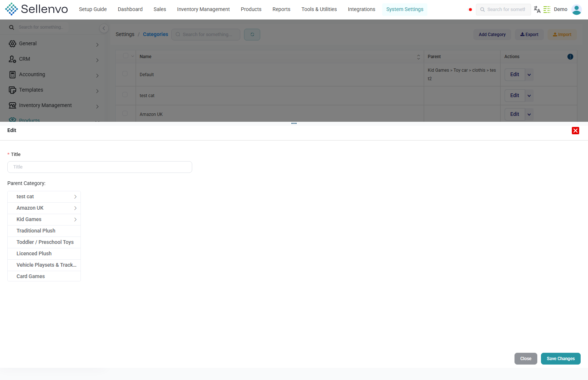Viewport: 588px width, 380px height.
Task: Click Edit button for Default row
Action: 514,75
